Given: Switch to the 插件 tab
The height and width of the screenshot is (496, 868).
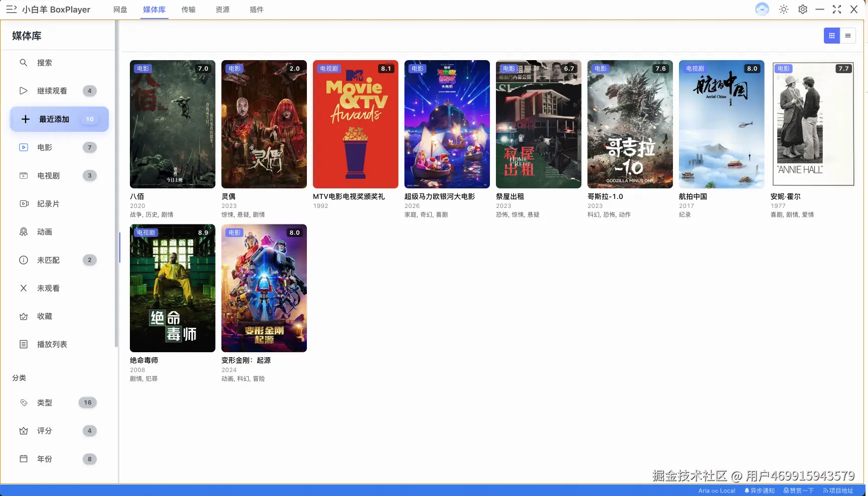Looking at the screenshot, I should tap(257, 10).
